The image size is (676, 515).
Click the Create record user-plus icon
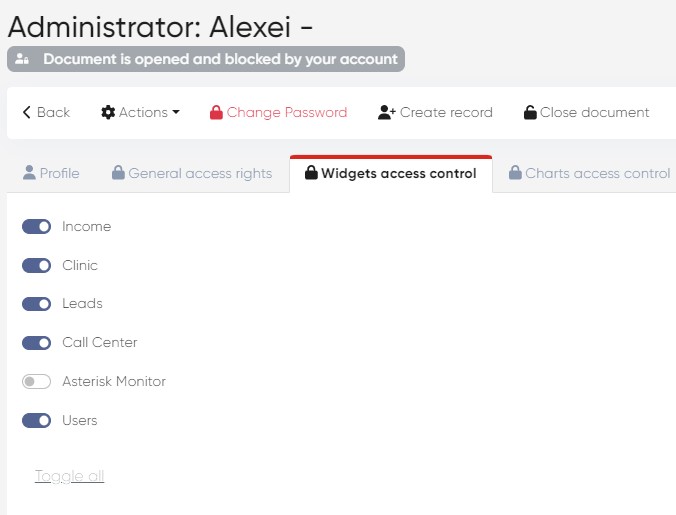click(387, 113)
